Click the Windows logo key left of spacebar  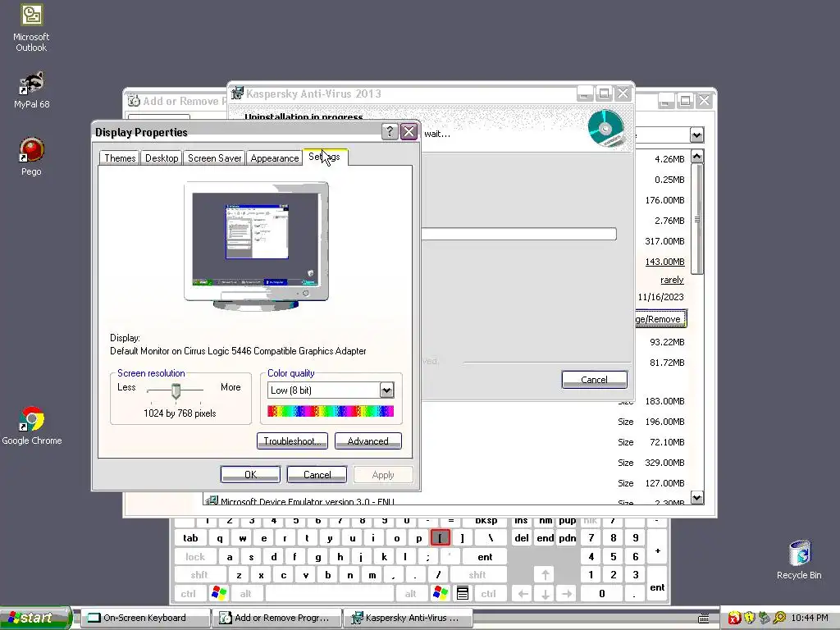click(x=219, y=593)
